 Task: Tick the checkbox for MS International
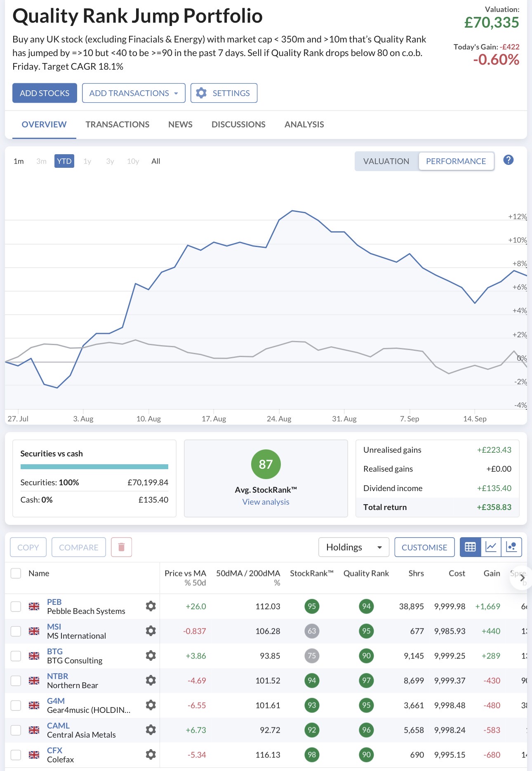click(16, 631)
